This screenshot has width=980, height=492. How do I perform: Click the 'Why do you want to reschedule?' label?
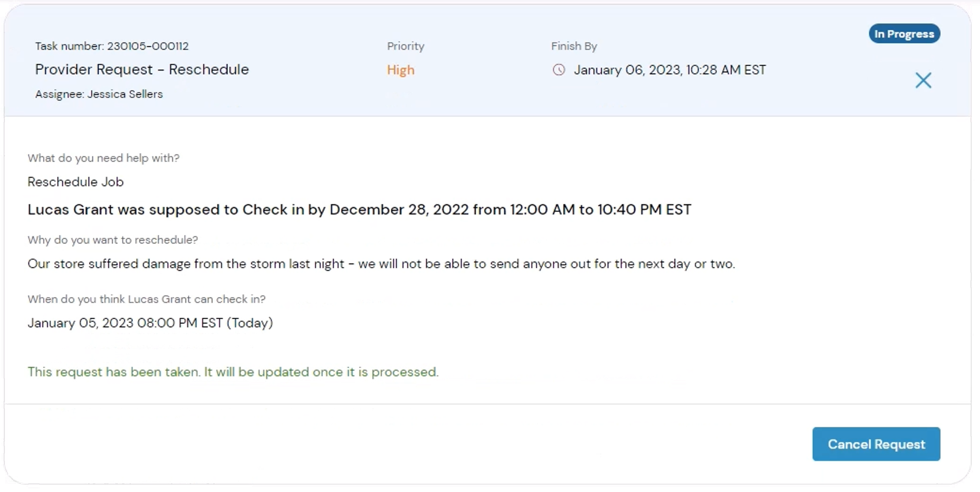pos(113,240)
